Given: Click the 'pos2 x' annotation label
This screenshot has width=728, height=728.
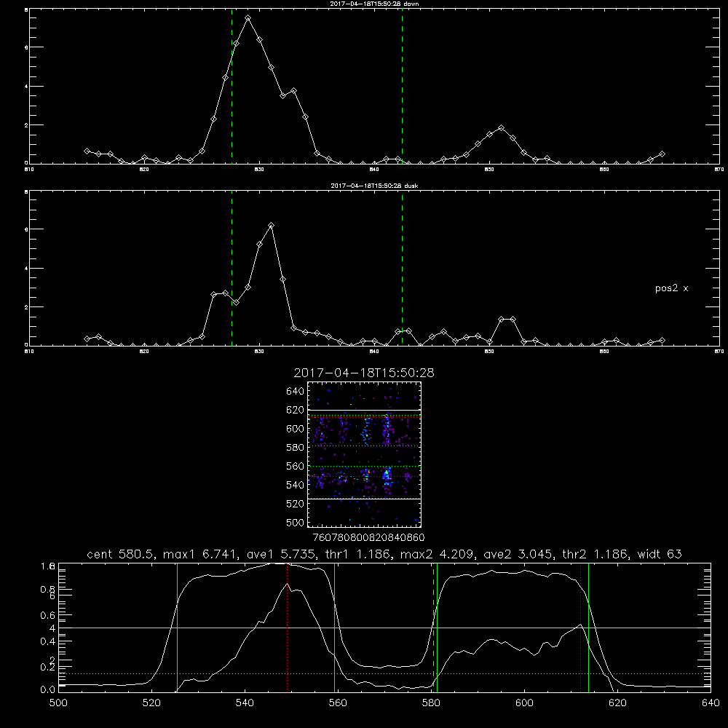Looking at the screenshot, I should (x=671, y=288).
